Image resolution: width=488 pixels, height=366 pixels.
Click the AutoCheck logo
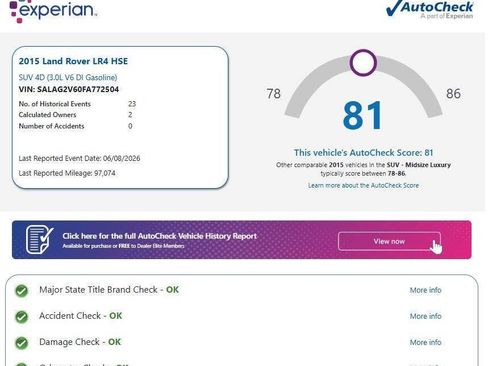(430, 9)
